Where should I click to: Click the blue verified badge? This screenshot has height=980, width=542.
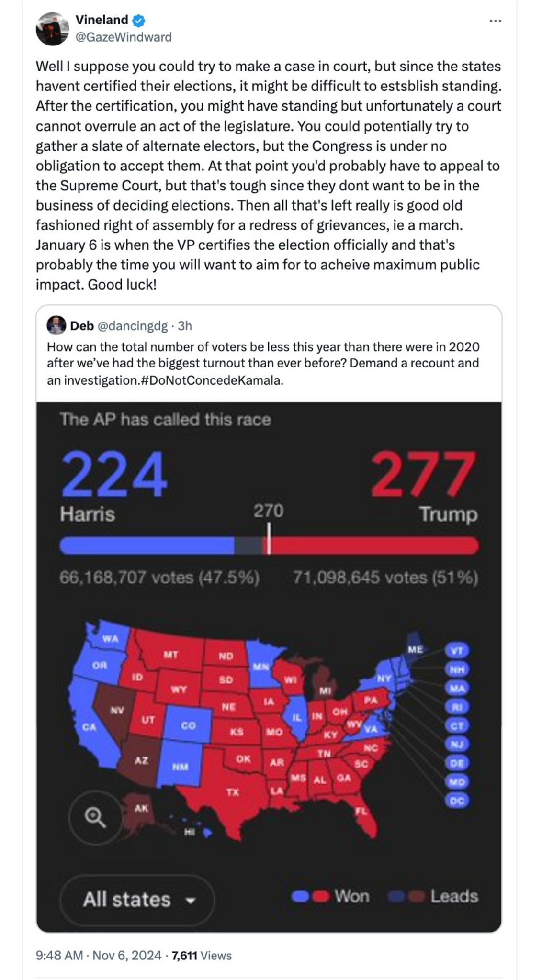click(x=139, y=21)
